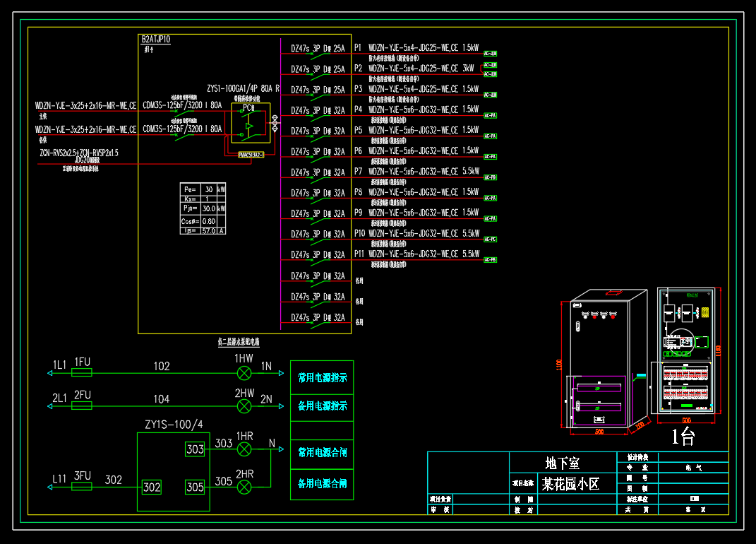Click the circuit label P6
756x544 pixels.
click(358, 151)
